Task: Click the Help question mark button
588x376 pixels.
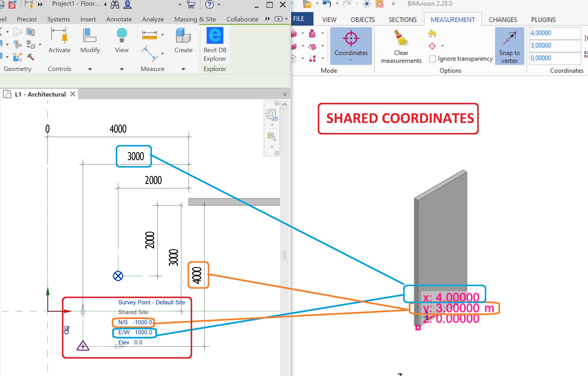Action: [210, 4]
